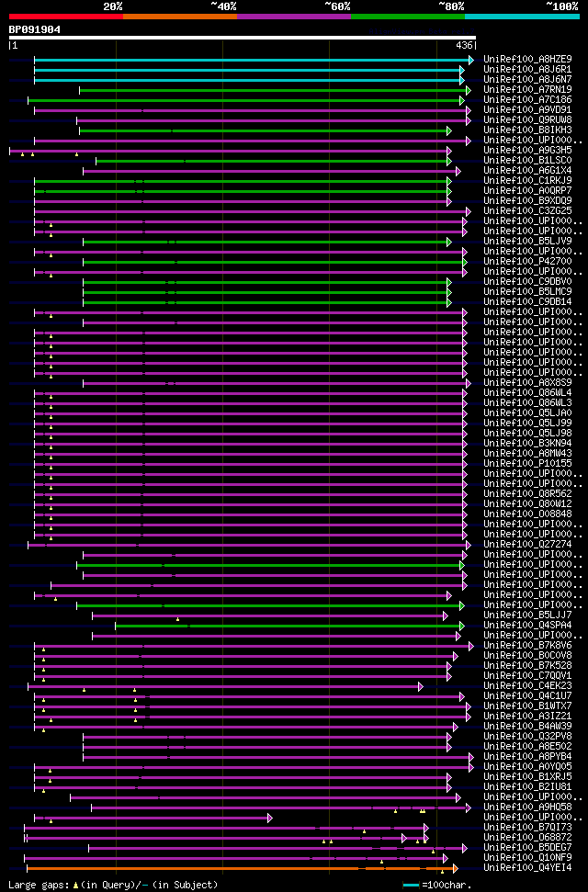
Task: Select the UniRef100_A9HQ58 label
Action: pyautogui.click(x=527, y=807)
